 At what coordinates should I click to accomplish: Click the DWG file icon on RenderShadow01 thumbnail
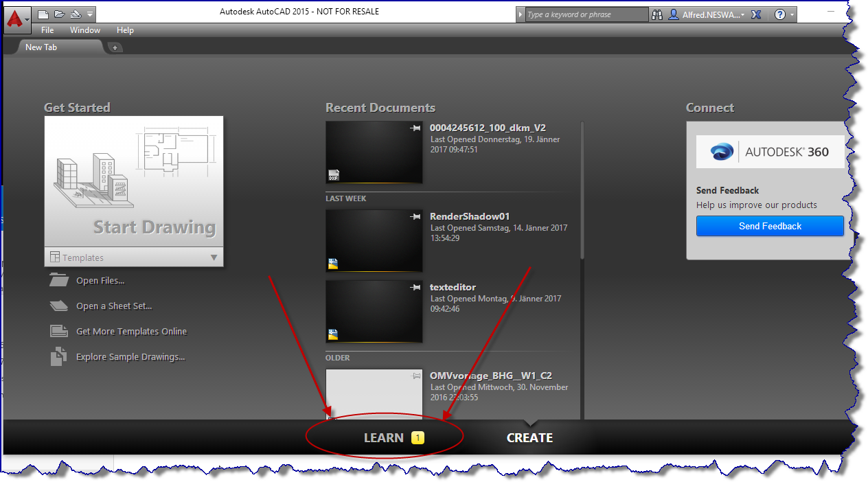[x=333, y=263]
